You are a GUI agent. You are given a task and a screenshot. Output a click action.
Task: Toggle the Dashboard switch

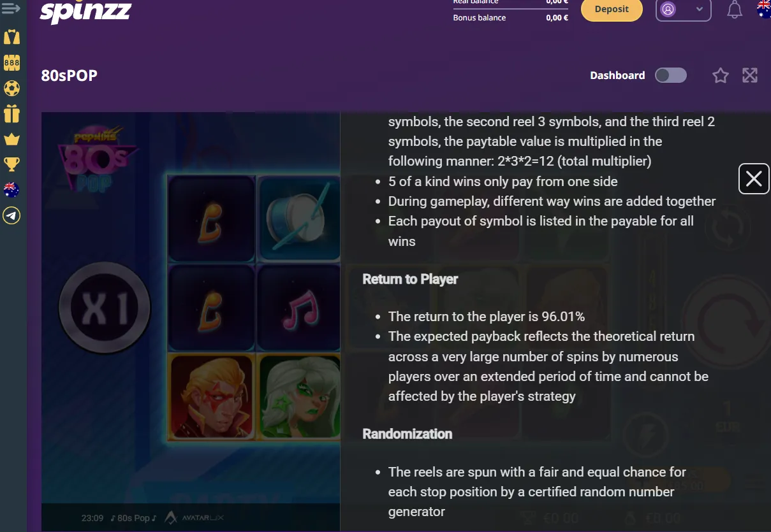[x=671, y=75]
